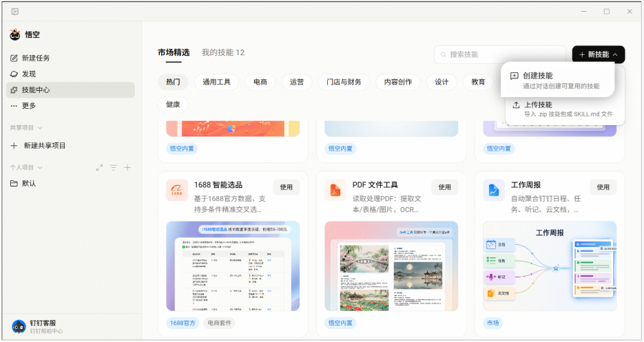Viewport: 644px width, 342px height.
Task: Click the 工作周报 card title
Action: click(x=526, y=185)
